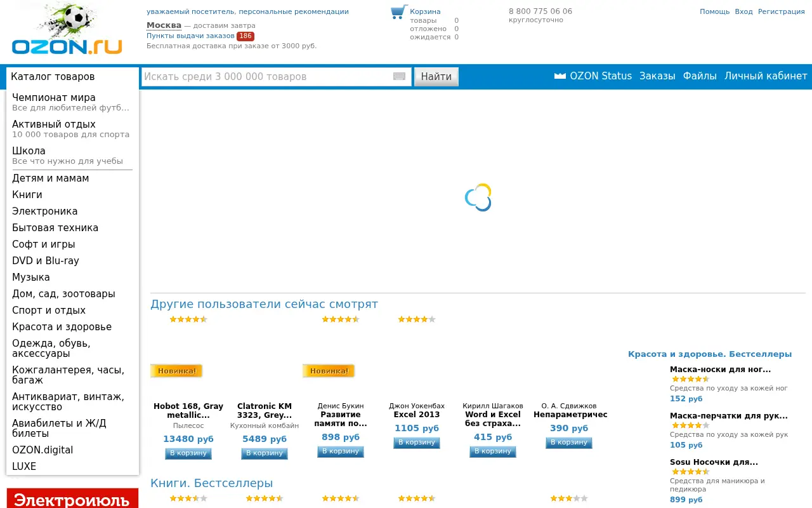Viewport: 812px width, 508px height.
Task: Click the Найти search button
Action: point(436,77)
